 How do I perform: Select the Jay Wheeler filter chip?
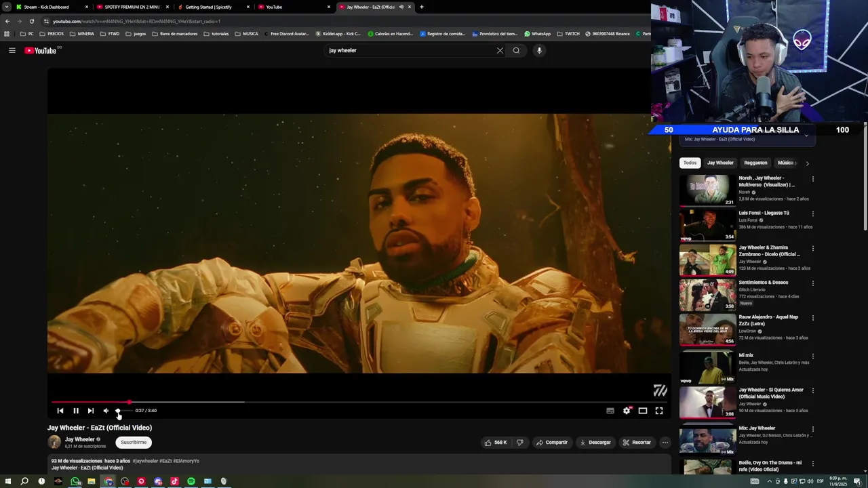[720, 163]
